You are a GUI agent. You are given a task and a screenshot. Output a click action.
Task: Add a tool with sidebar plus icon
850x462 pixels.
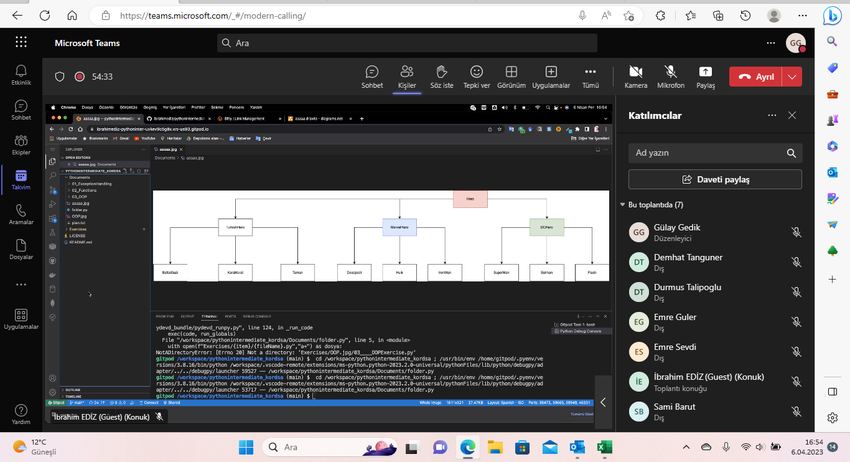tap(832, 279)
